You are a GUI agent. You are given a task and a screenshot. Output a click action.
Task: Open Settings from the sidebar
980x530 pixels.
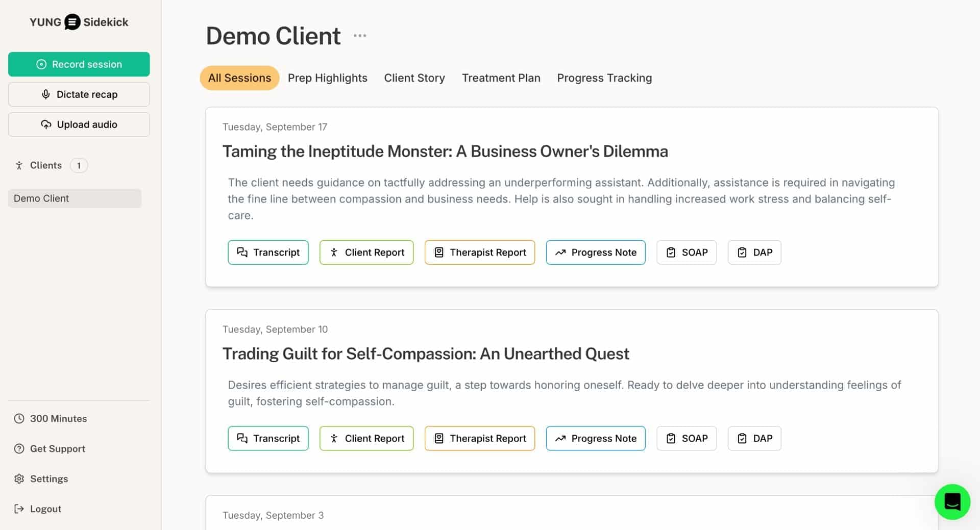48,479
